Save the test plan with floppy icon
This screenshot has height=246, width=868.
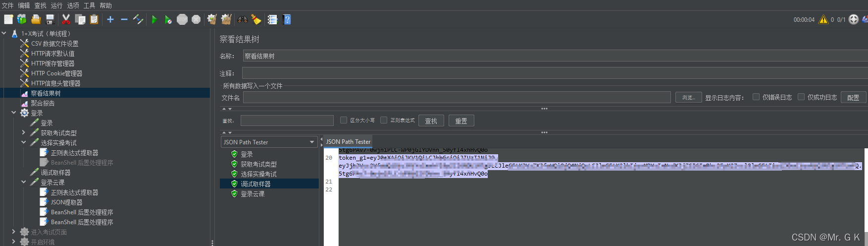click(50, 19)
